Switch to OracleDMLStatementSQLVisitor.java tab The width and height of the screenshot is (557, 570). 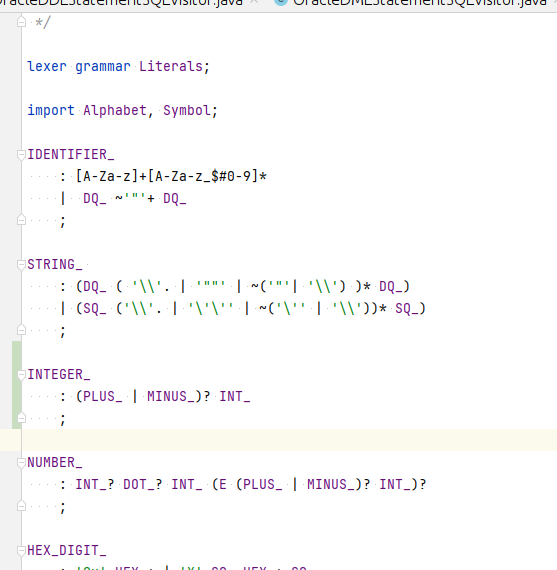[420, 3]
